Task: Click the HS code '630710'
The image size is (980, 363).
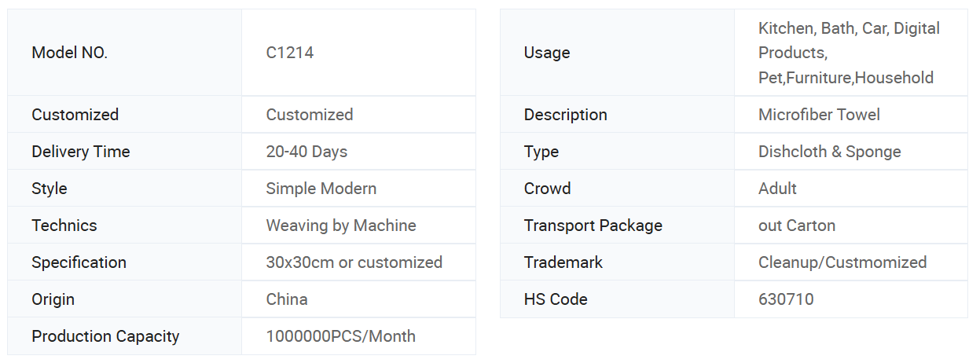Action: 786,299
